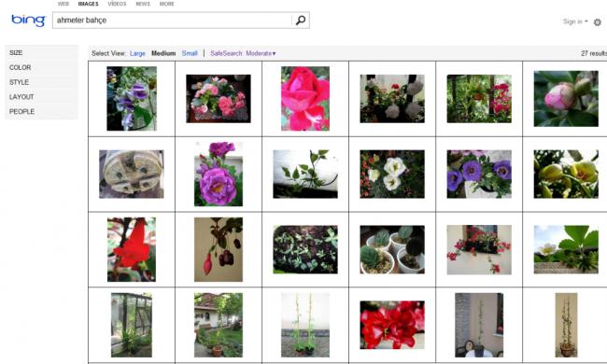This screenshot has width=607, height=364.
Task: Open the pink camellia bud thumbnail
Action: (x=566, y=99)
